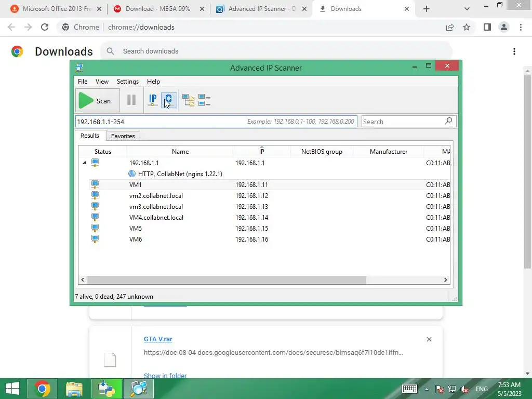Click the IP range toolbar icon
Screen dimensions: 532x399
pyautogui.click(x=153, y=100)
